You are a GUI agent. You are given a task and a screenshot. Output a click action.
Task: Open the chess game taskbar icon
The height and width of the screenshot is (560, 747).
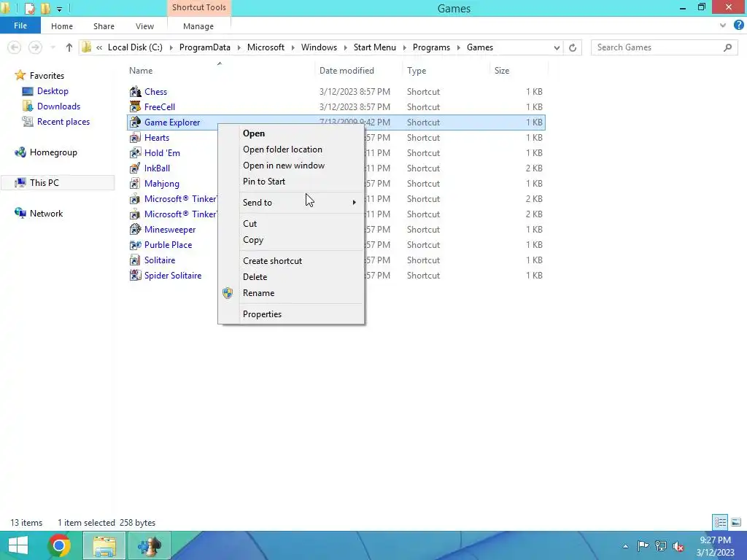tap(150, 545)
